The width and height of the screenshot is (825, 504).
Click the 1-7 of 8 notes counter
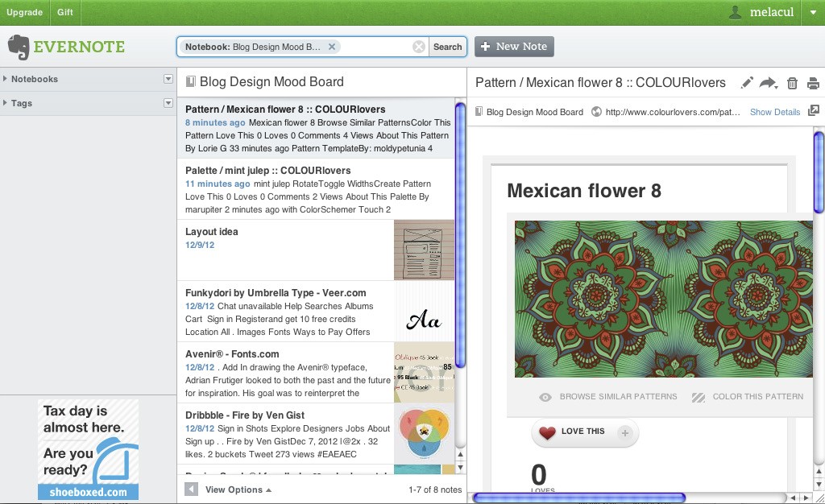[x=435, y=490]
